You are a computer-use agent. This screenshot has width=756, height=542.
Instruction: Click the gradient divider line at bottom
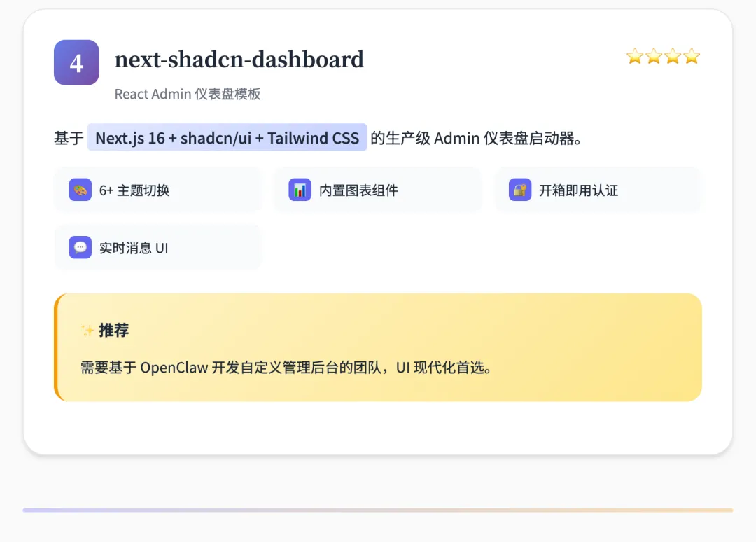click(378, 510)
